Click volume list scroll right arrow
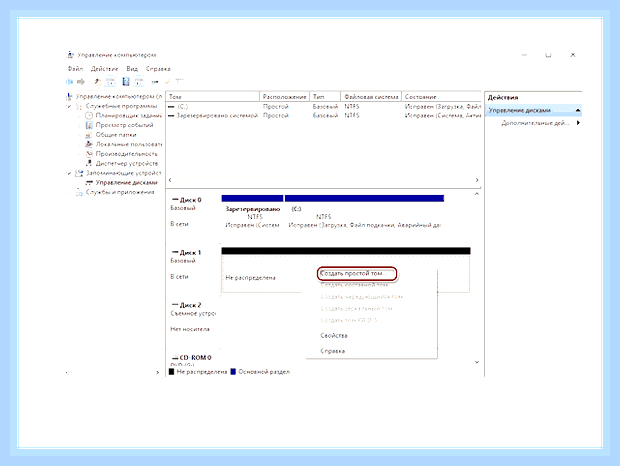The width and height of the screenshot is (620, 466). pos(477,180)
